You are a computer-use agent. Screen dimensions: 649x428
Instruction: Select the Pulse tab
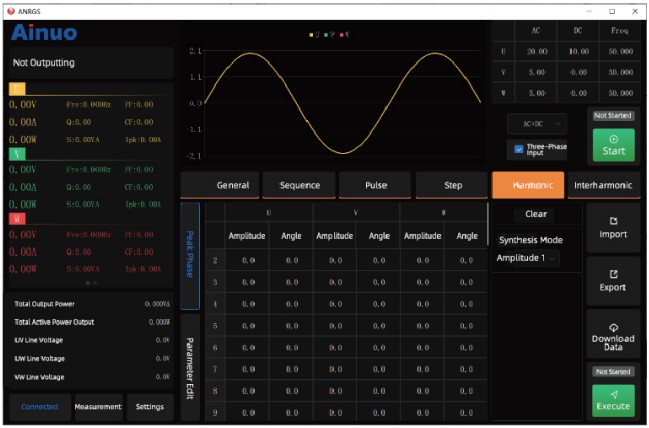click(375, 185)
